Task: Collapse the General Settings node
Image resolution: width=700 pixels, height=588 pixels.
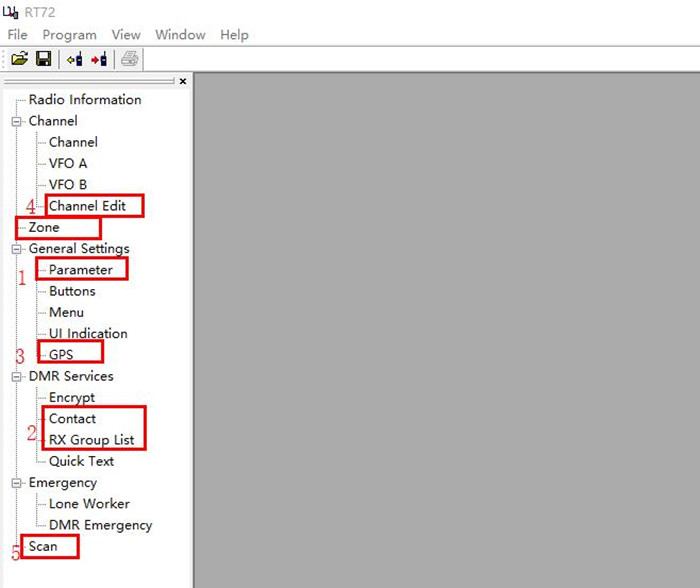Action: (16, 249)
